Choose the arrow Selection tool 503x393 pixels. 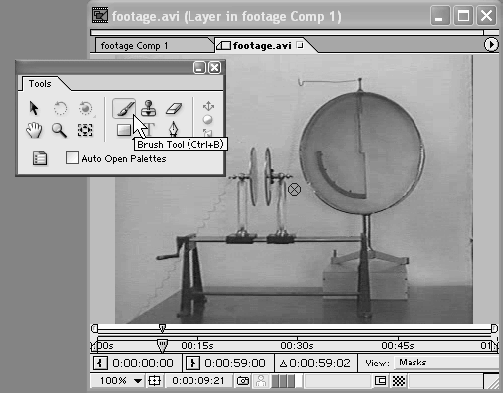[34, 108]
